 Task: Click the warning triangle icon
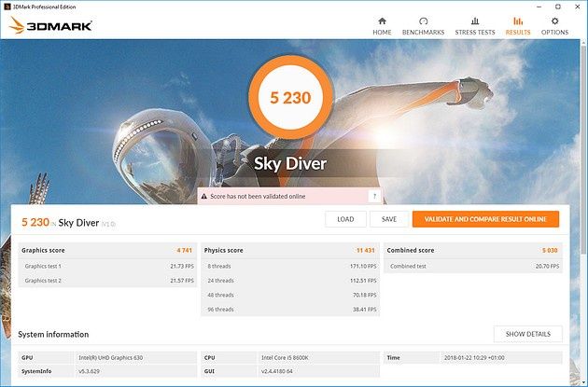point(204,197)
